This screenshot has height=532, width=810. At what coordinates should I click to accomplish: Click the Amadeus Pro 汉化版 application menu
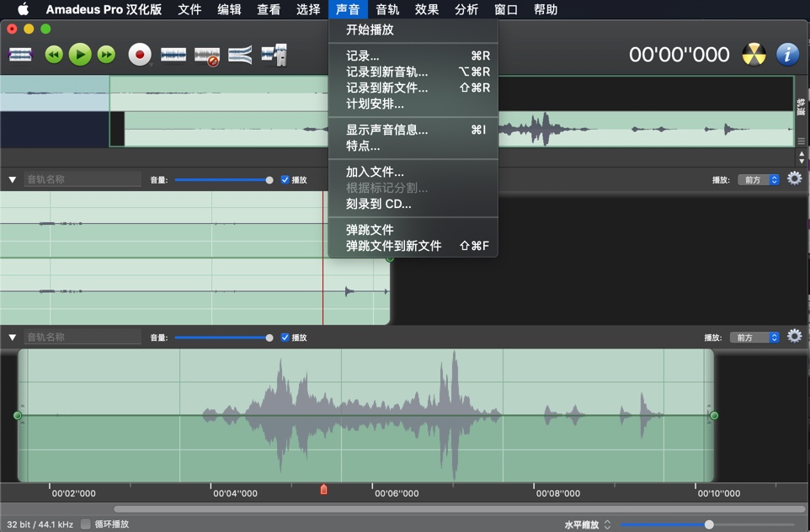pos(104,9)
